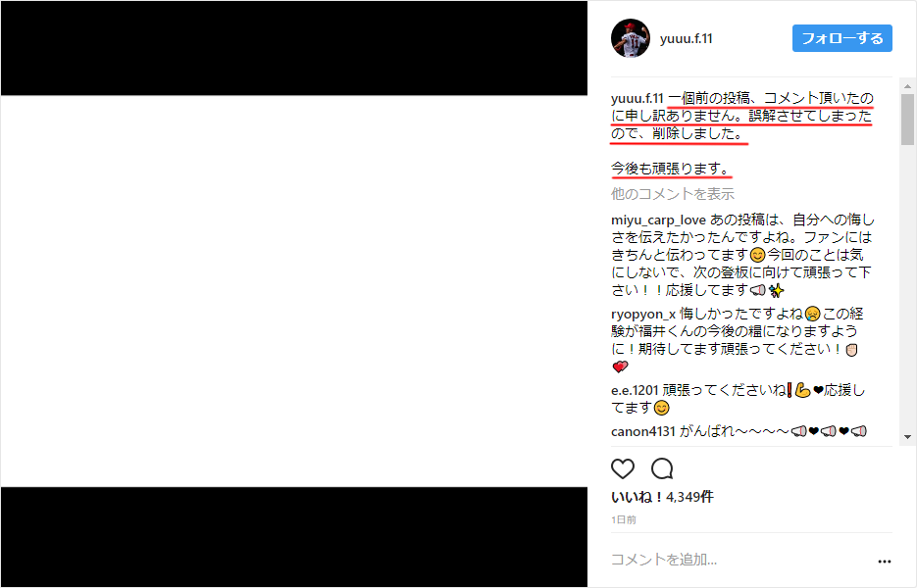The width and height of the screenshot is (917, 588).
Task: Visit commenter ryopyon_x's profile
Action: 642,314
